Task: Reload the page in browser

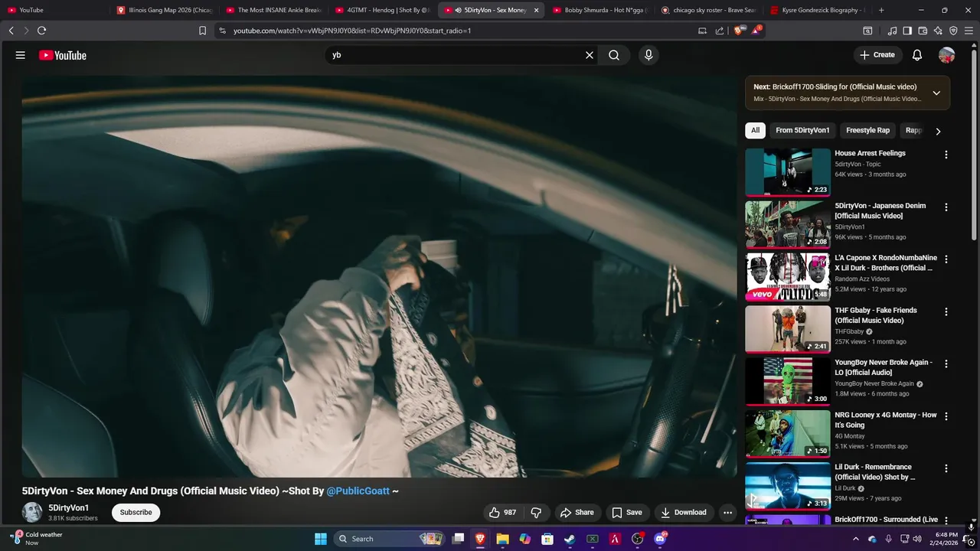Action: [41, 31]
